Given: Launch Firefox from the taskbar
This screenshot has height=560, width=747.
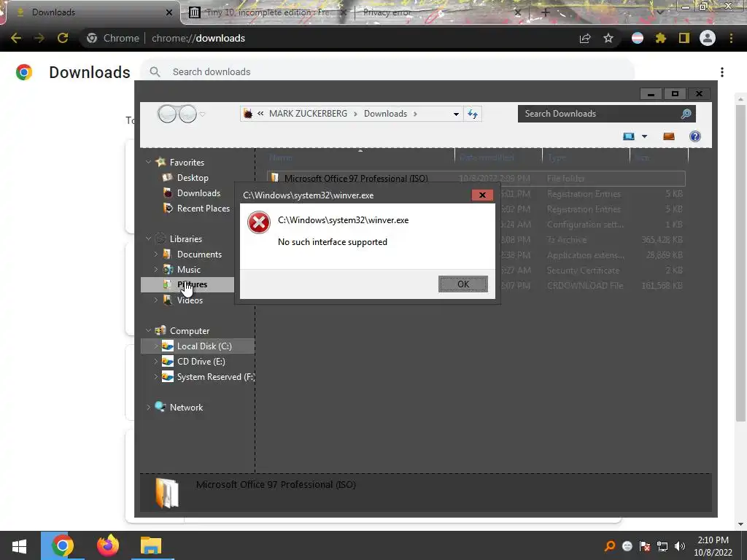Looking at the screenshot, I should tap(108, 545).
